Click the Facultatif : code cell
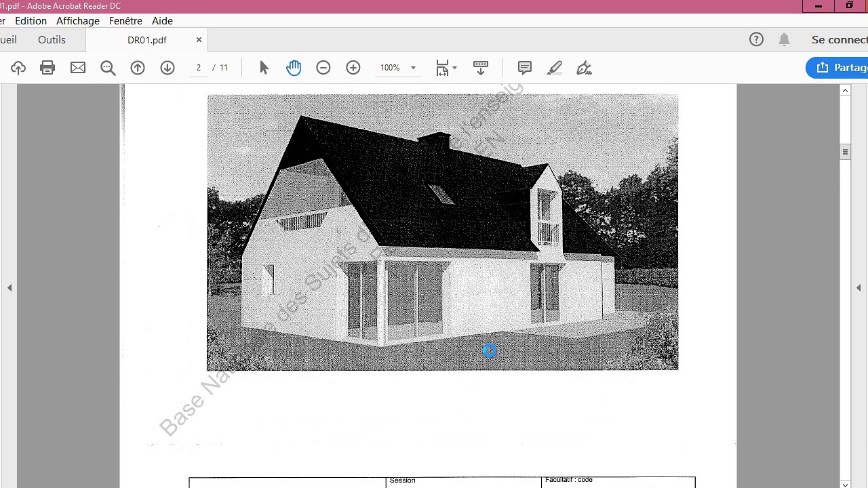The image size is (868, 488). 618,482
